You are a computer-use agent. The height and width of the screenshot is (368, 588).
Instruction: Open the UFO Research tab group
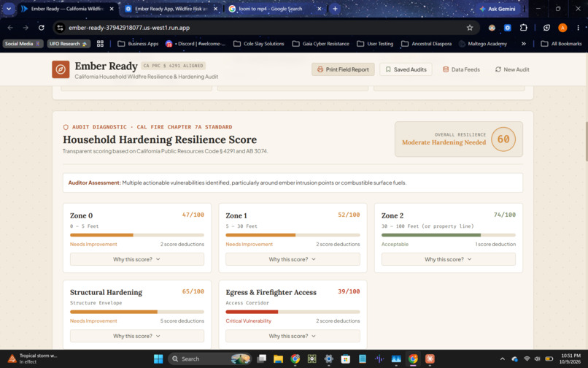69,44
